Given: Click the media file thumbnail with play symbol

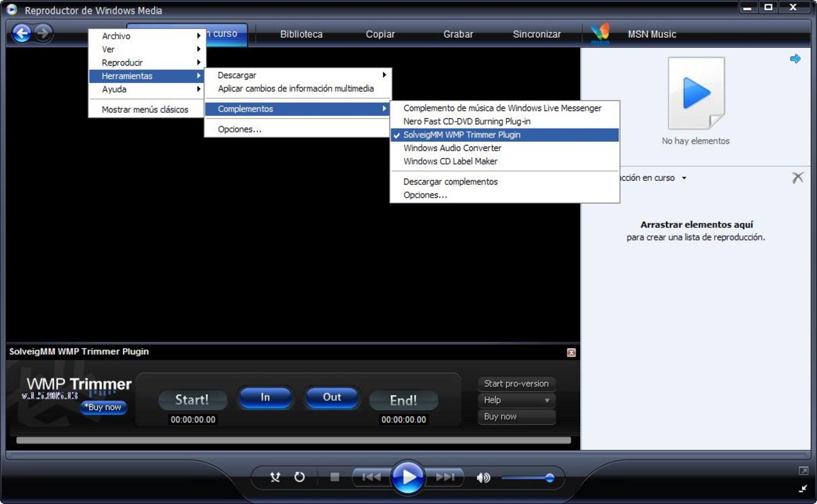Looking at the screenshot, I should point(696,93).
